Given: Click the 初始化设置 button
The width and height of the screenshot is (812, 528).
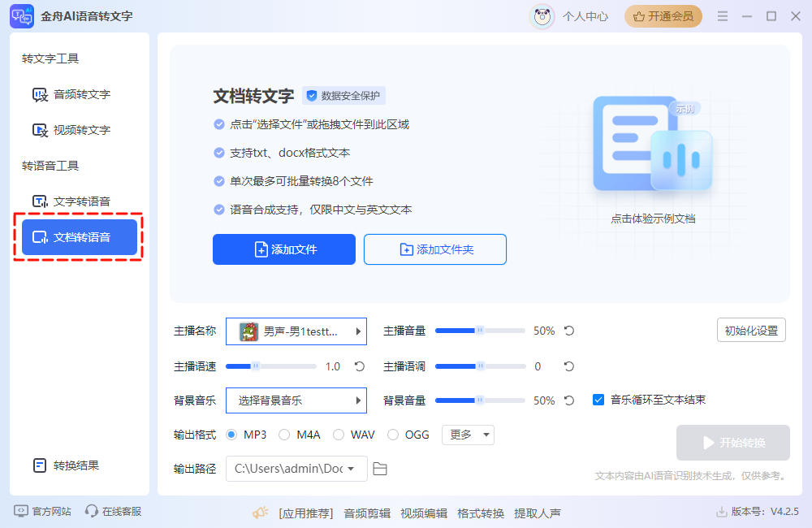Looking at the screenshot, I should tap(750, 330).
